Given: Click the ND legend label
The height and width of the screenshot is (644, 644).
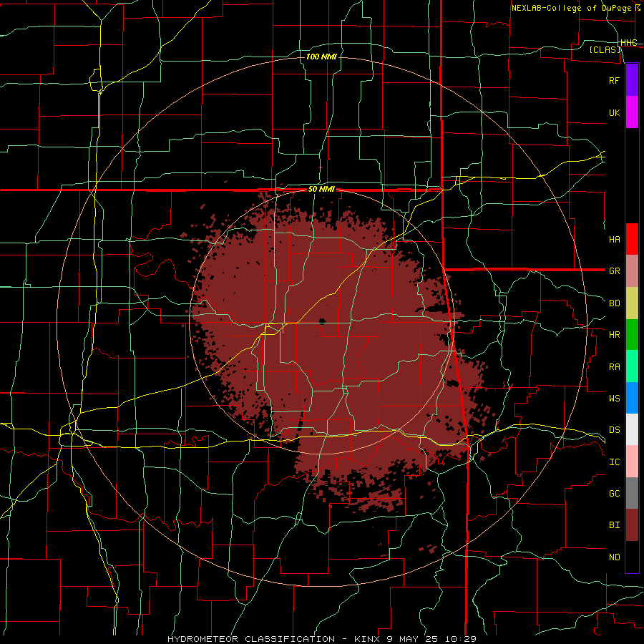Looking at the screenshot, I should coord(615,557).
